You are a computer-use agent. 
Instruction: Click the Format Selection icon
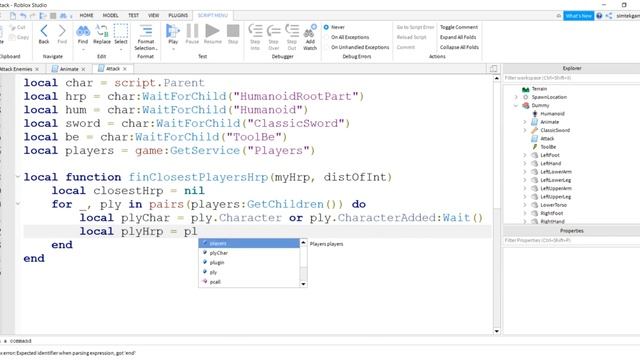[x=146, y=31]
